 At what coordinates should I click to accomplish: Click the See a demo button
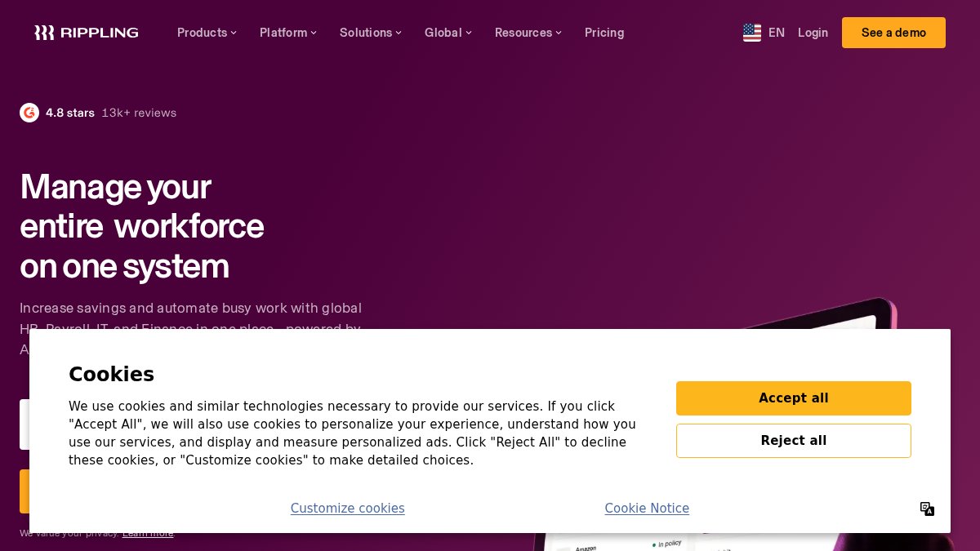(x=893, y=33)
